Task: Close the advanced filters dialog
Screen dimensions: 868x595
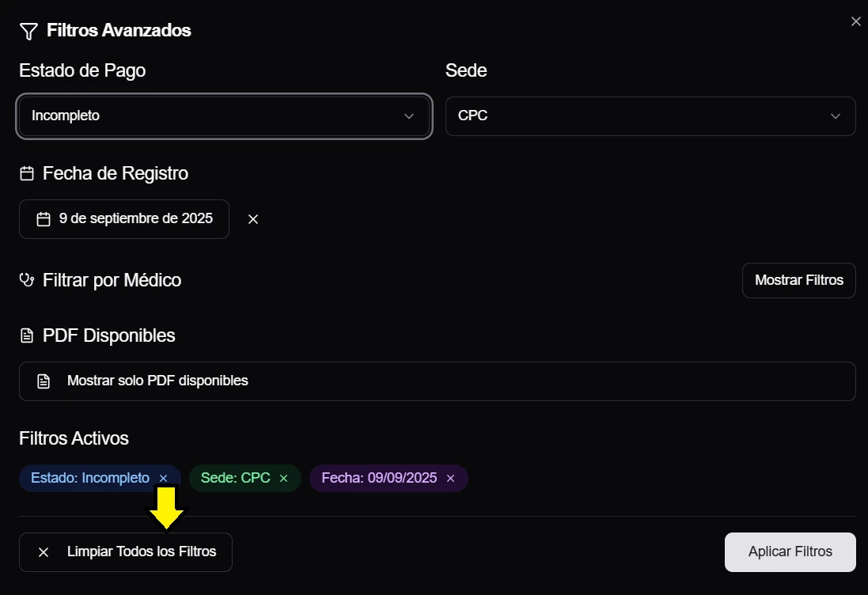Action: 855,22
